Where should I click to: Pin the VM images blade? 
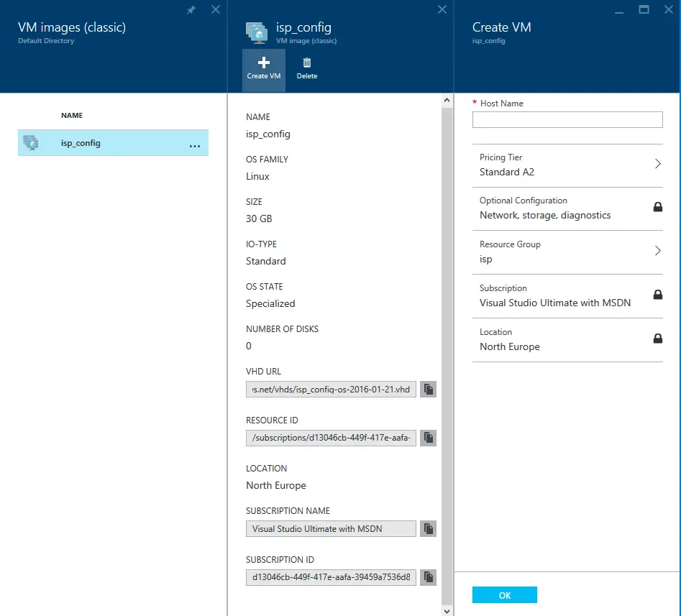[191, 10]
